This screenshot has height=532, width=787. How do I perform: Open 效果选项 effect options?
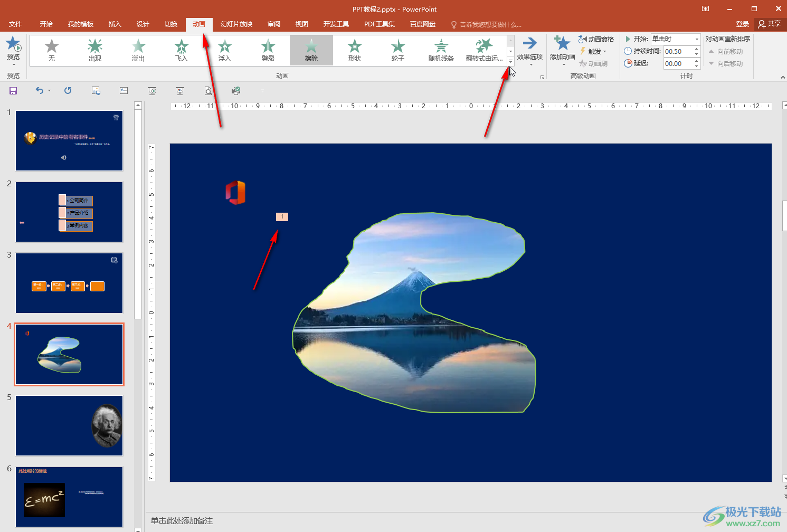pos(530,51)
